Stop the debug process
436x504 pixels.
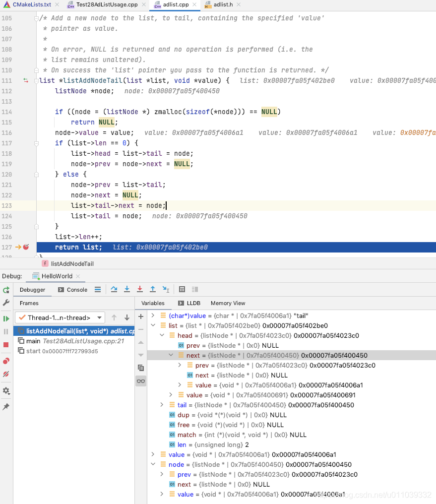click(6, 344)
